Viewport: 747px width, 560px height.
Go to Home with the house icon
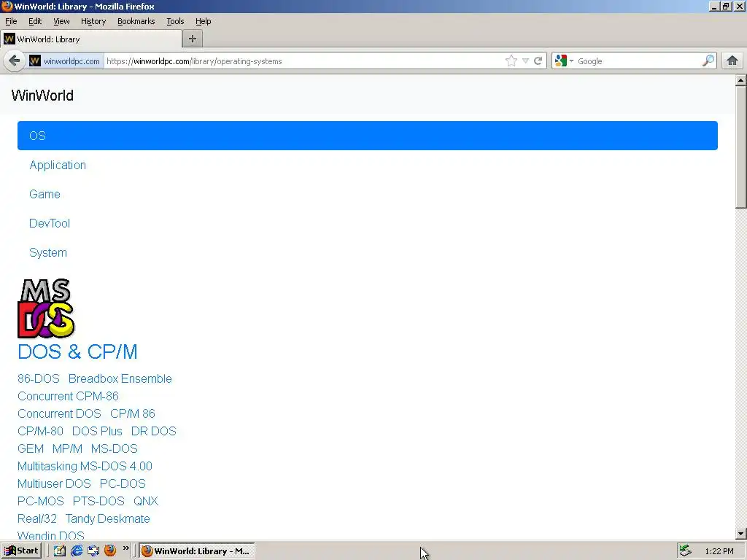tap(732, 61)
